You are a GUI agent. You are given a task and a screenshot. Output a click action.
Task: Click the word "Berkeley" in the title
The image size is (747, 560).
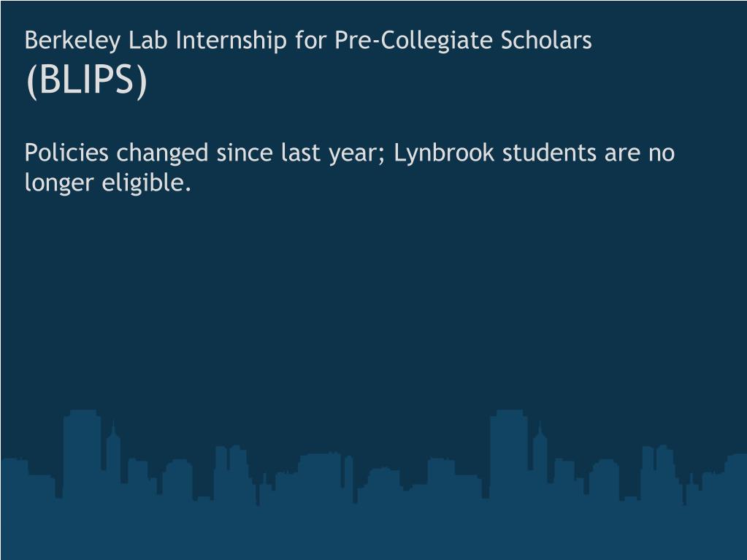click(x=72, y=40)
